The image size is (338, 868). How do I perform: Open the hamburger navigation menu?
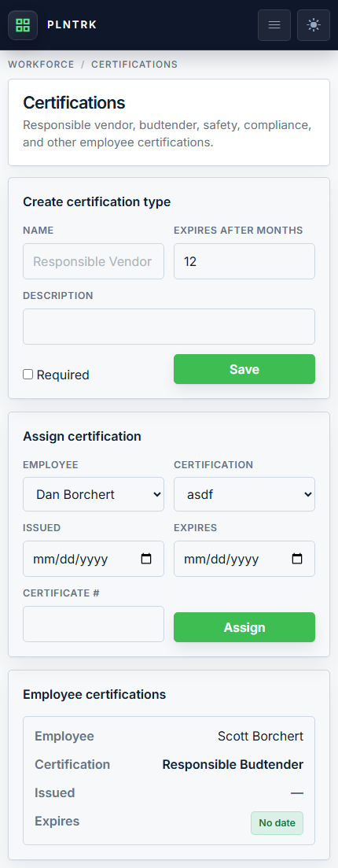(x=274, y=25)
